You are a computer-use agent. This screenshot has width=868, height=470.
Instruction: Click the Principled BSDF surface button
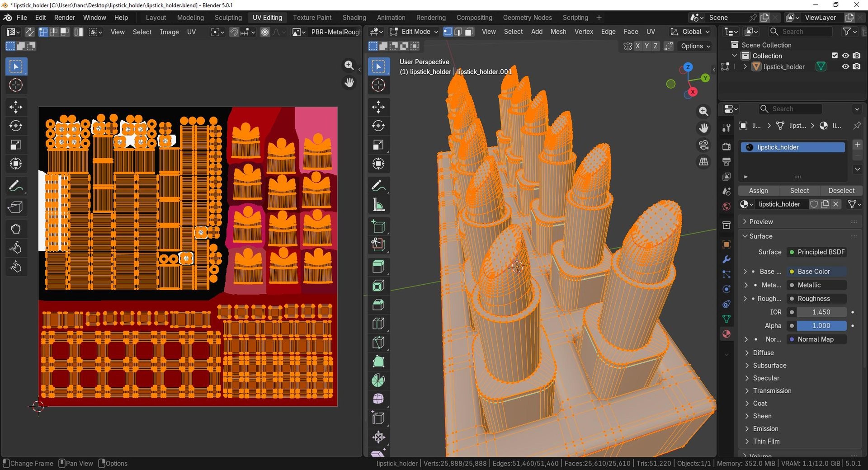click(x=817, y=252)
